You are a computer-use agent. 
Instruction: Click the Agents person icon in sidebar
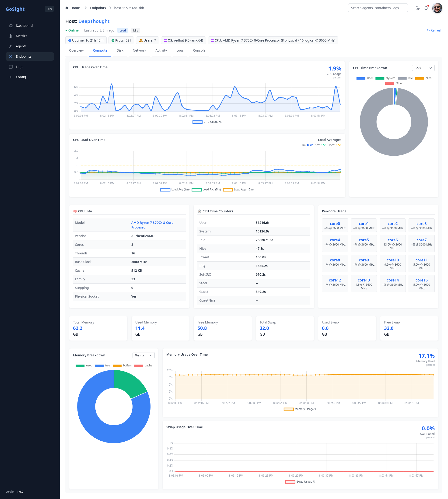(10, 46)
